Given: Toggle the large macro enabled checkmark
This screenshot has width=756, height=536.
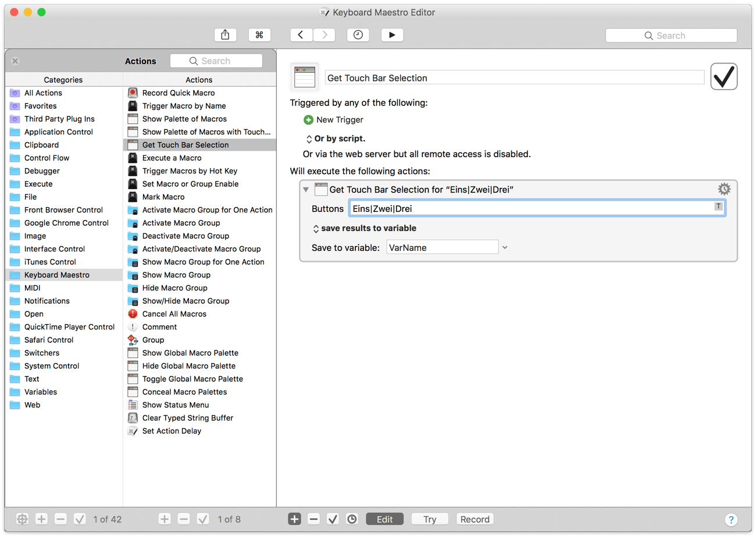Looking at the screenshot, I should pos(724,76).
